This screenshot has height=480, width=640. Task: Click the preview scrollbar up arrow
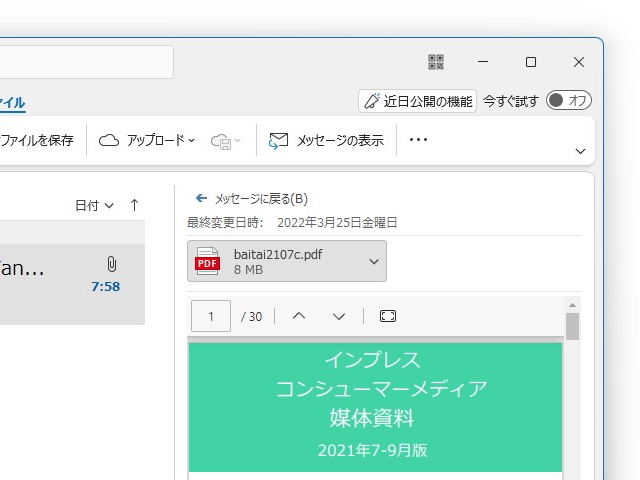pyautogui.click(x=572, y=305)
